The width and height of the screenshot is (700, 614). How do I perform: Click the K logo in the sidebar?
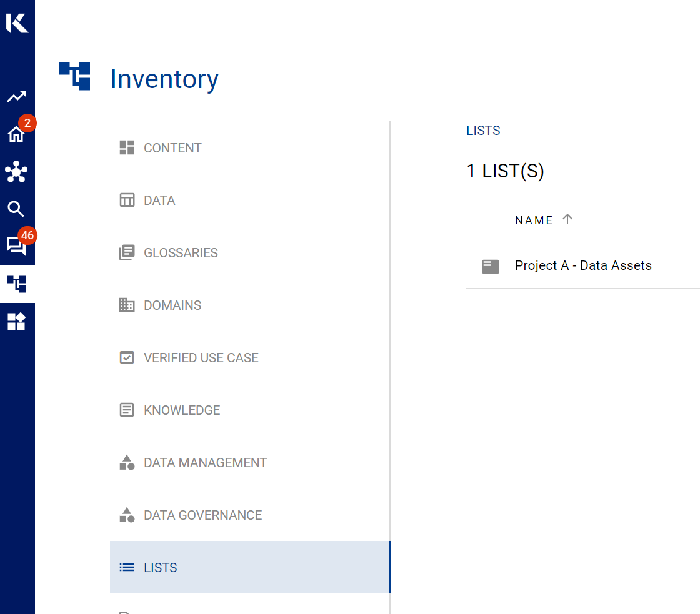coord(17,23)
